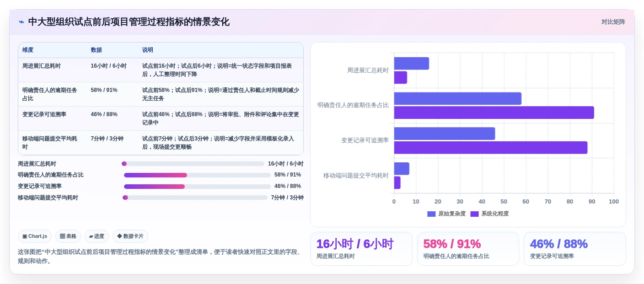Image resolution: width=644 pixels, height=284 pixels.
Task: Click the progress-list label 变更记录可追溯率
Action: pos(40,186)
